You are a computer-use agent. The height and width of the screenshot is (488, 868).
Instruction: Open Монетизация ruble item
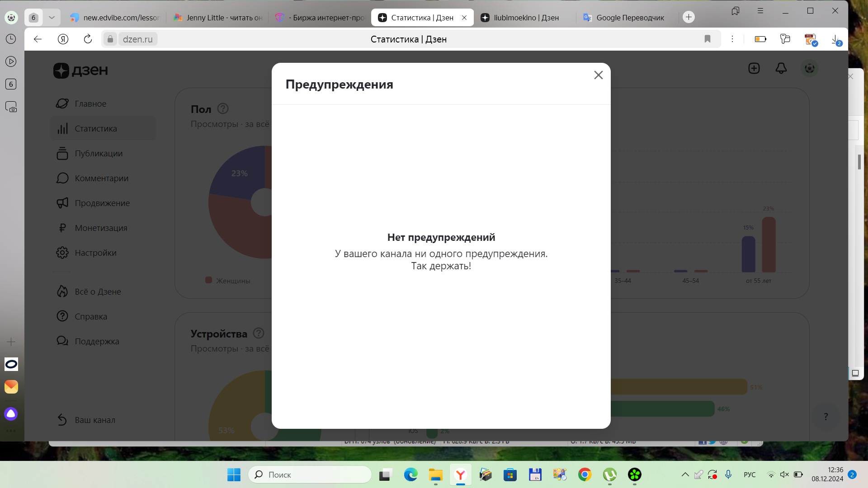click(100, 228)
